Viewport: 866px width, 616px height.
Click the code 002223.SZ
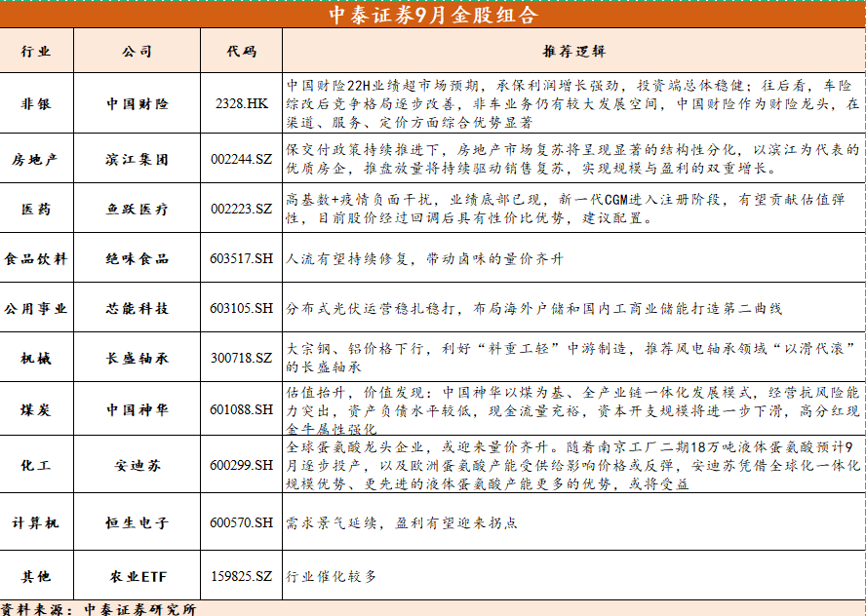pos(241,209)
